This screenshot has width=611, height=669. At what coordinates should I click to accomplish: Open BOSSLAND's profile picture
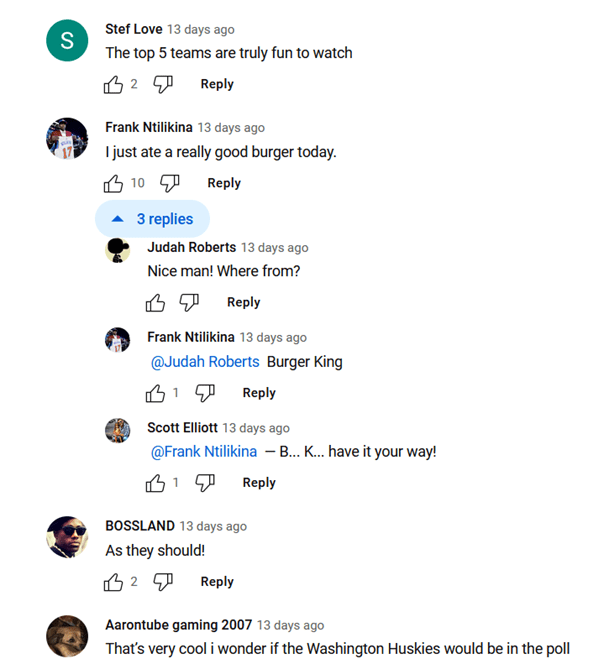pos(68,538)
